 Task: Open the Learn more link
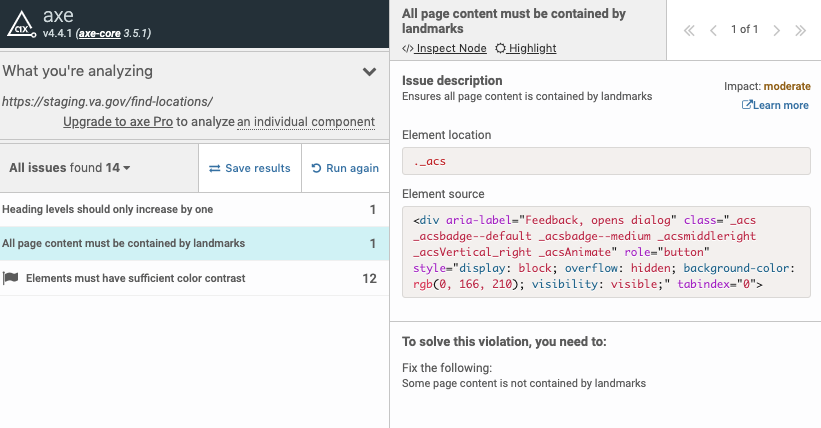775,105
